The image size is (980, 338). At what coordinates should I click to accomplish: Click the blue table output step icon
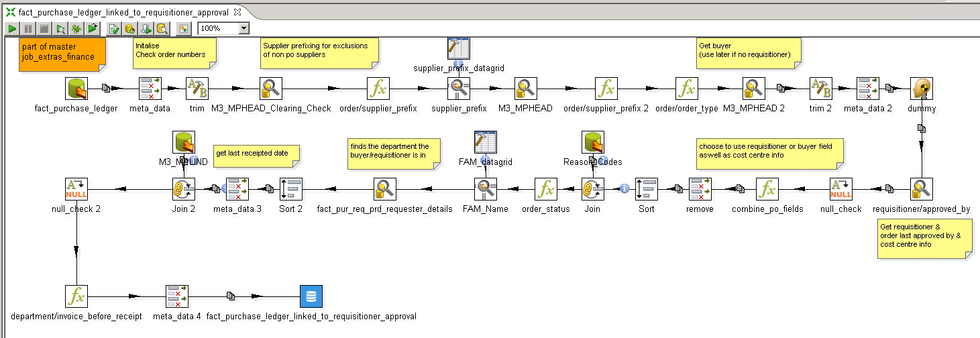[x=311, y=296]
